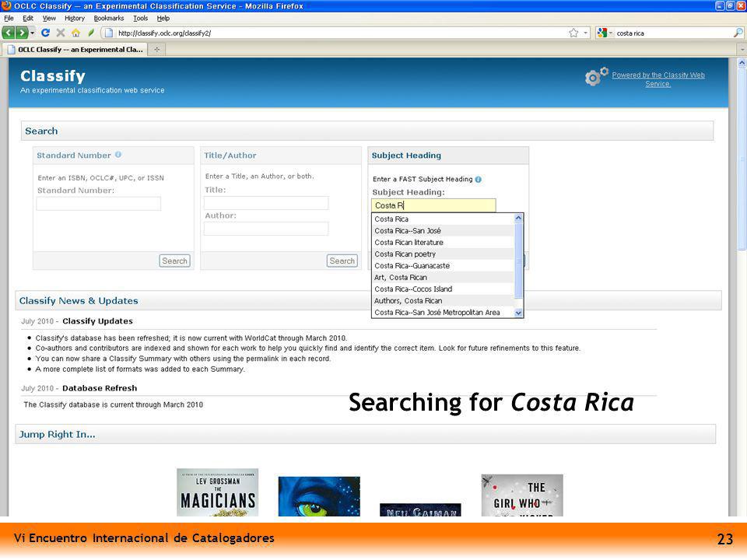Open the History menu
This screenshot has height=560, width=747.
[x=75, y=18]
